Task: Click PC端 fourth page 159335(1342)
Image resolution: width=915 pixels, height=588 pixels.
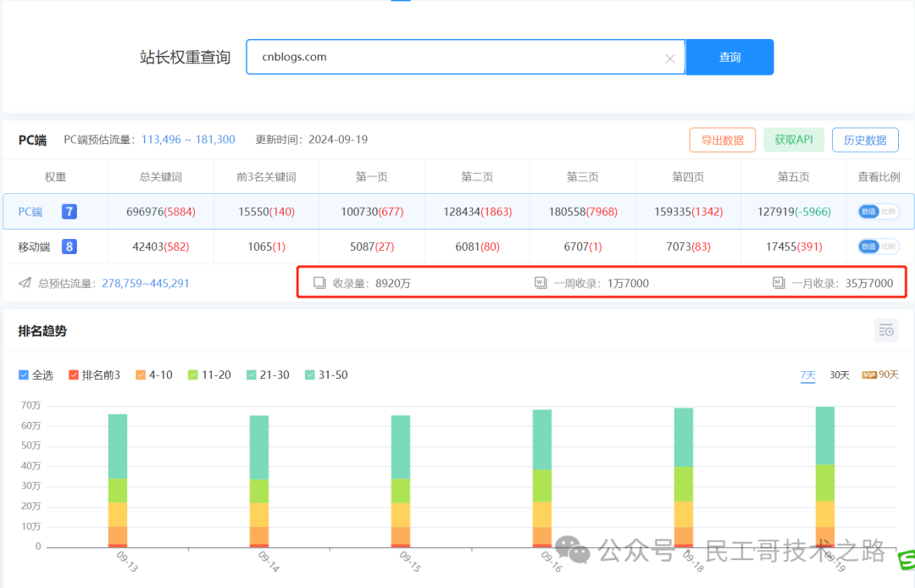Action: tap(689, 212)
